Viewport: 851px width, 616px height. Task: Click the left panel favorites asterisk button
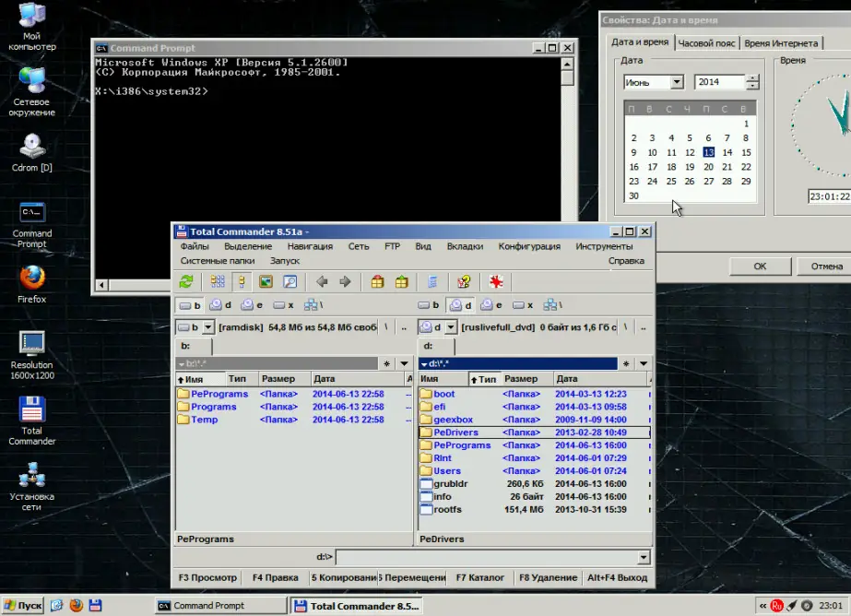[387, 363]
